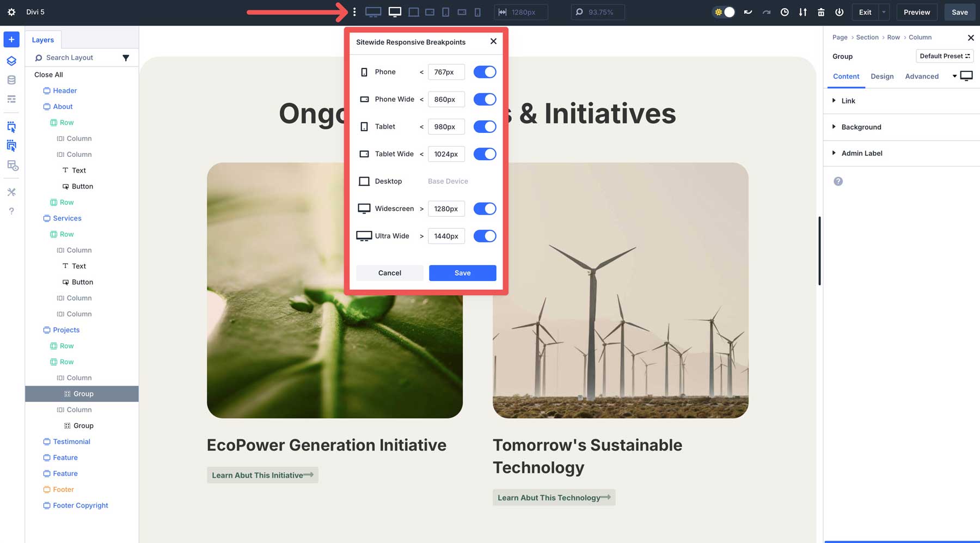The width and height of the screenshot is (980, 543).
Task: Close the Group settings panel
Action: point(971,38)
